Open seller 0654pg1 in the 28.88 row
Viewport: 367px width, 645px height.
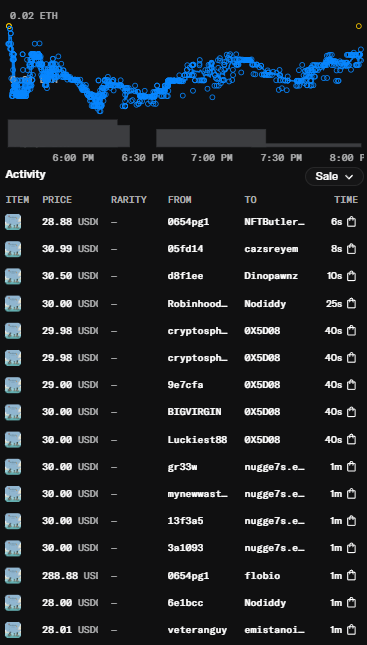[188, 222]
